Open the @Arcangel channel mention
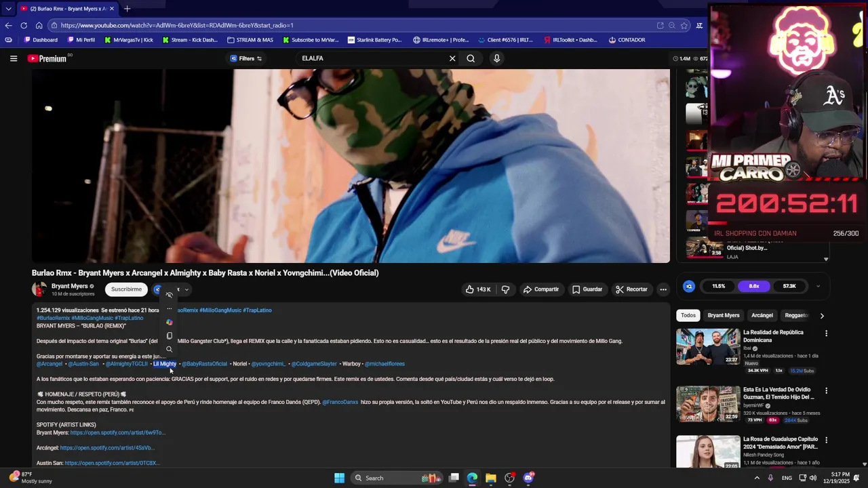Screen dimensions: 868x488 (x=50, y=364)
